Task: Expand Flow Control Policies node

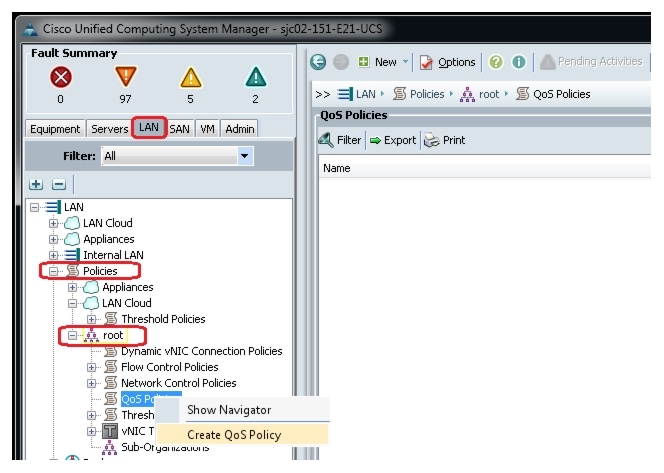Action: click(x=91, y=368)
